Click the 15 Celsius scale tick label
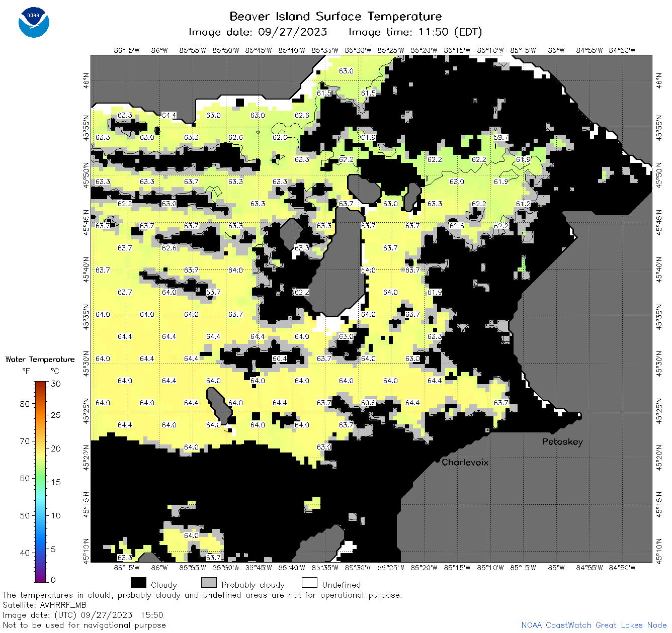The height and width of the screenshot is (633, 672). [56, 482]
